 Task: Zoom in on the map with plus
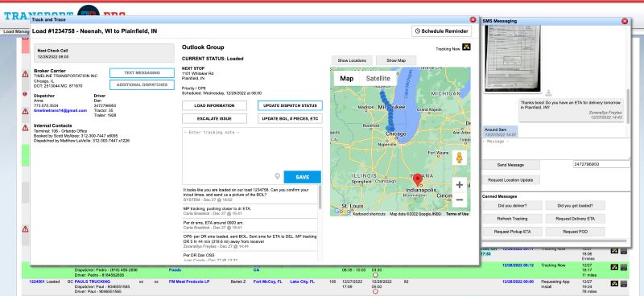pos(459,185)
